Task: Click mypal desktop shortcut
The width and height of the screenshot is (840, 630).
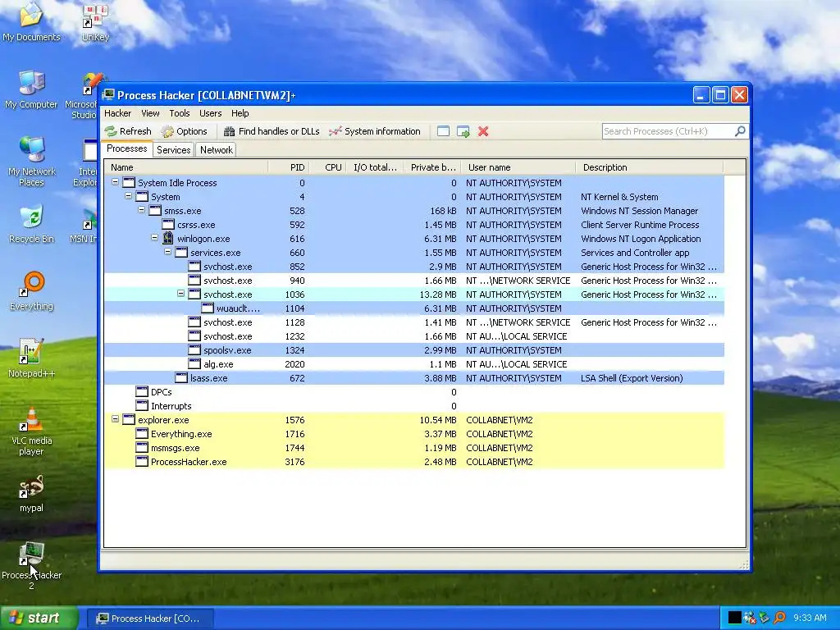Action: point(31,493)
